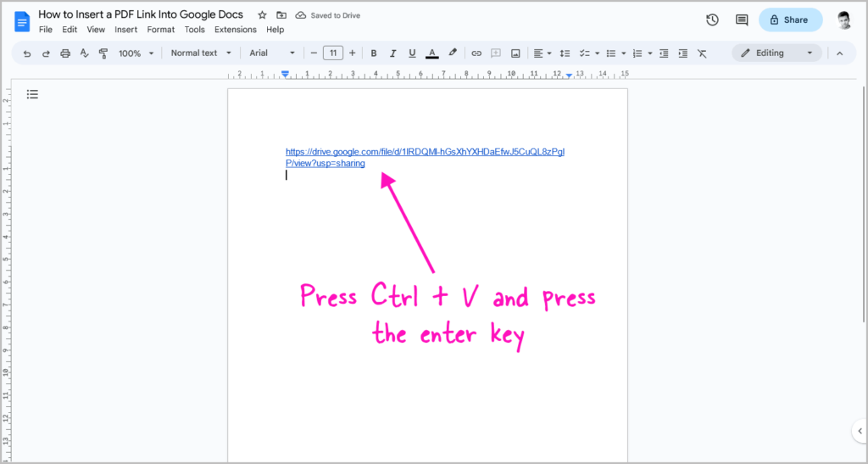This screenshot has height=464, width=868.
Task: Insert an image from toolbar
Action: click(x=515, y=53)
